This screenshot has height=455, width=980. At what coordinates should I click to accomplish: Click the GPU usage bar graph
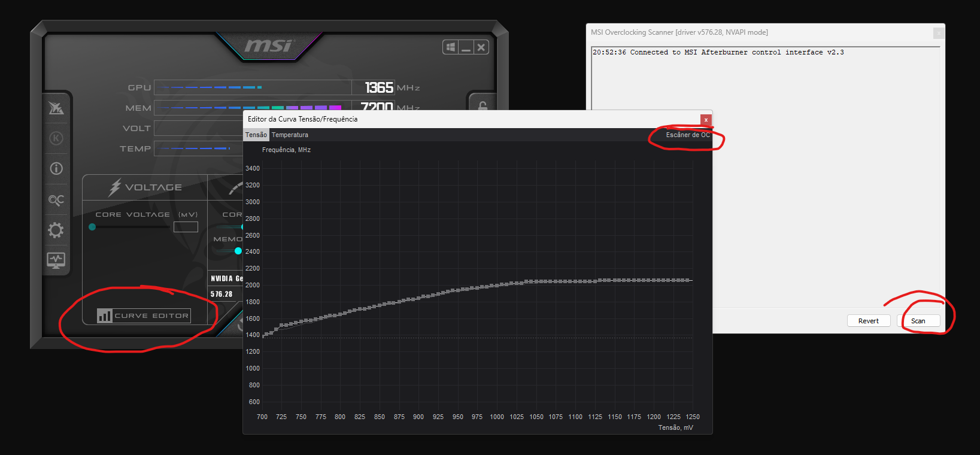coord(253,87)
